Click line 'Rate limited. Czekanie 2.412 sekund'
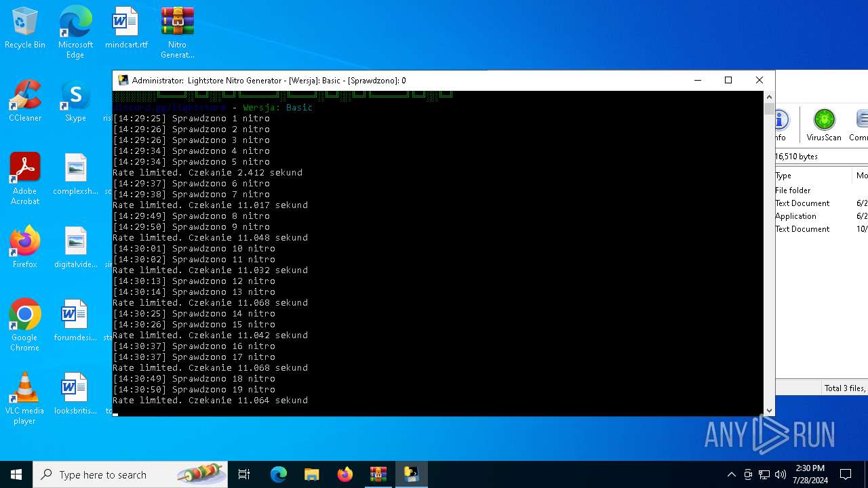868x488 pixels. [x=208, y=173]
